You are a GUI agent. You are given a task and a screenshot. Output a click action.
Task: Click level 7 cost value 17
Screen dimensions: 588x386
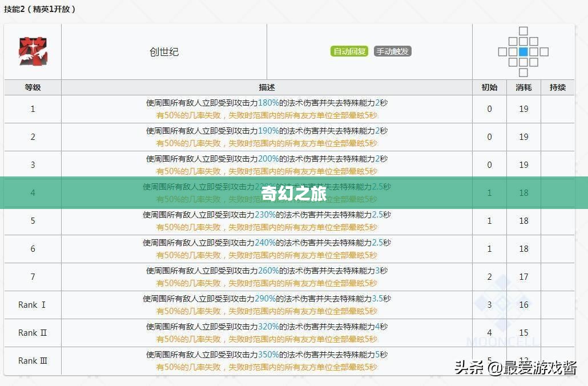pyautogui.click(x=523, y=277)
